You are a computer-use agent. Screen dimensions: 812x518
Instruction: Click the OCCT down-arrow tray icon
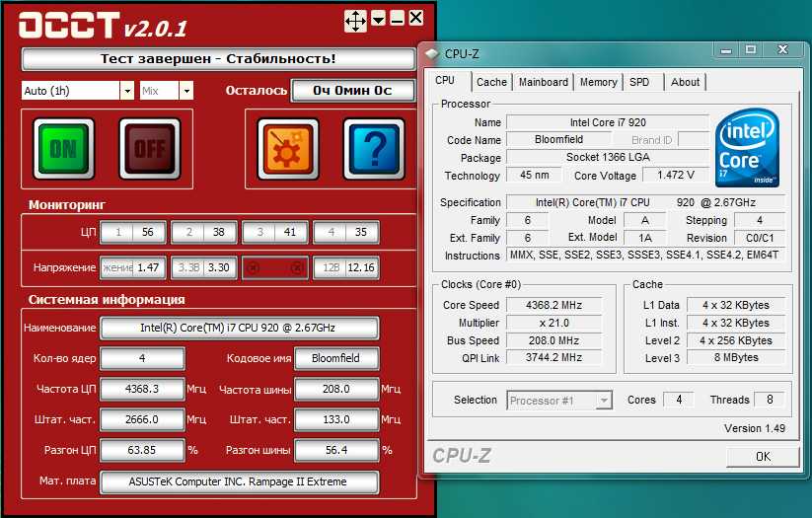(379, 19)
